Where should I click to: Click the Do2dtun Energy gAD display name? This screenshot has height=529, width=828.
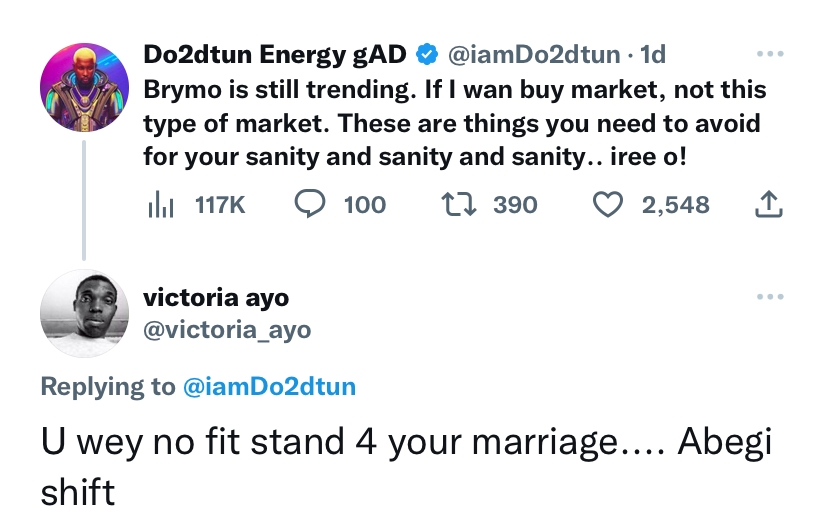coord(276,52)
